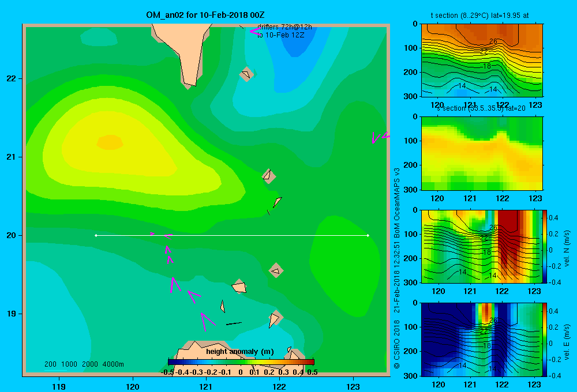Click the -0.5 tick on height anomaly bar
This screenshot has width=577, height=392.
[x=168, y=372]
